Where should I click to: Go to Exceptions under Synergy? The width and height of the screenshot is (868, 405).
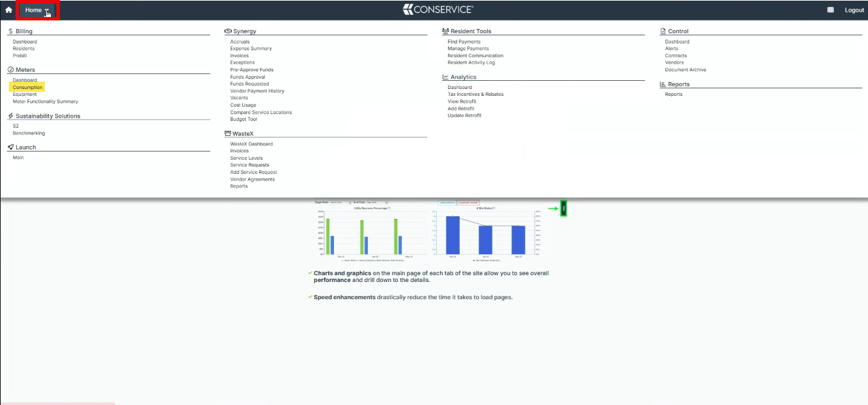pos(242,63)
